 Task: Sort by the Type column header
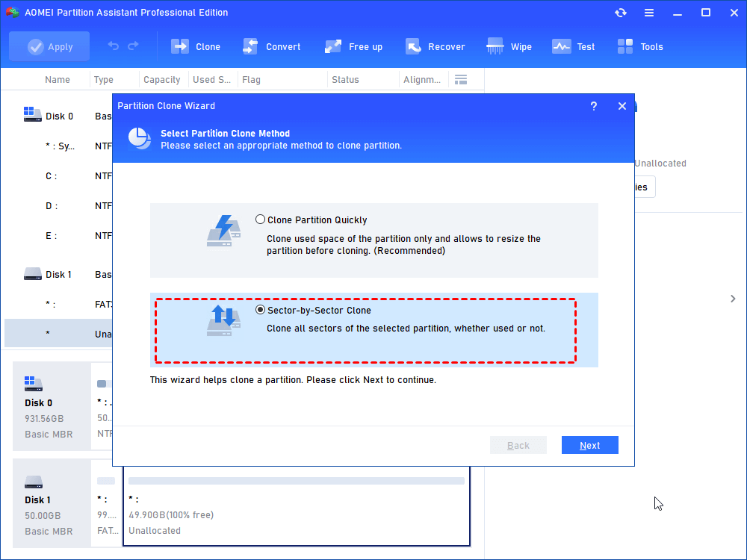click(x=103, y=80)
